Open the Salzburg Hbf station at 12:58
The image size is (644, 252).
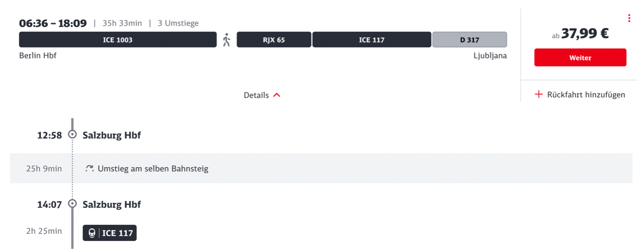pyautogui.click(x=112, y=135)
